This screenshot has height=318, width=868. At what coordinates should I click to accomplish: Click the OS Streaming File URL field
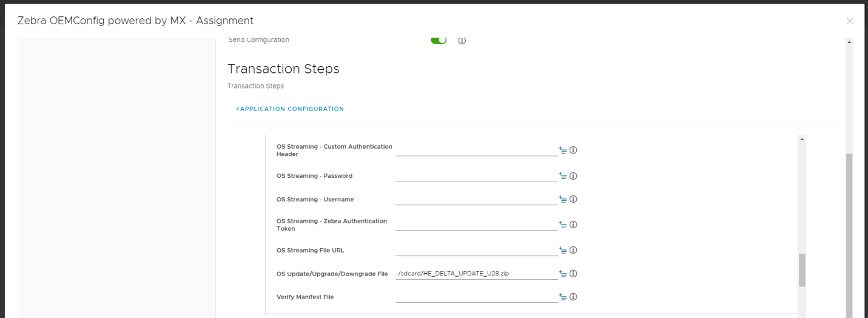pyautogui.click(x=476, y=250)
